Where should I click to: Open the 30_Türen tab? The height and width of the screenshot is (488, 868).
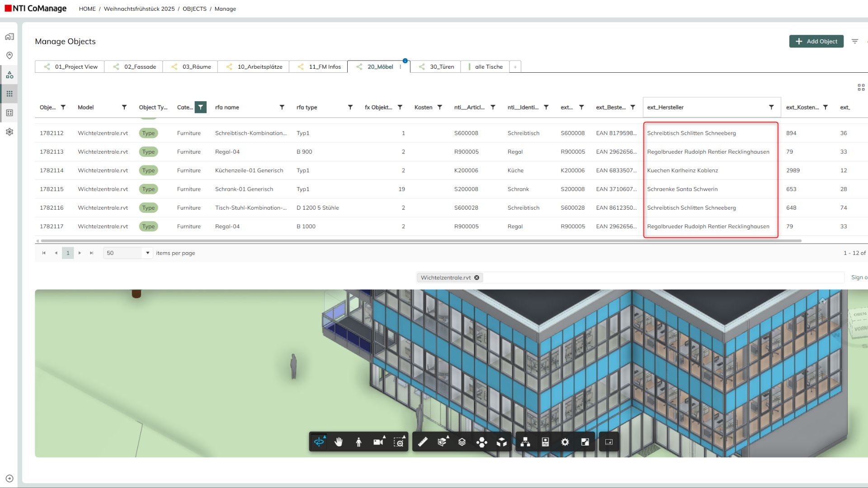441,67
